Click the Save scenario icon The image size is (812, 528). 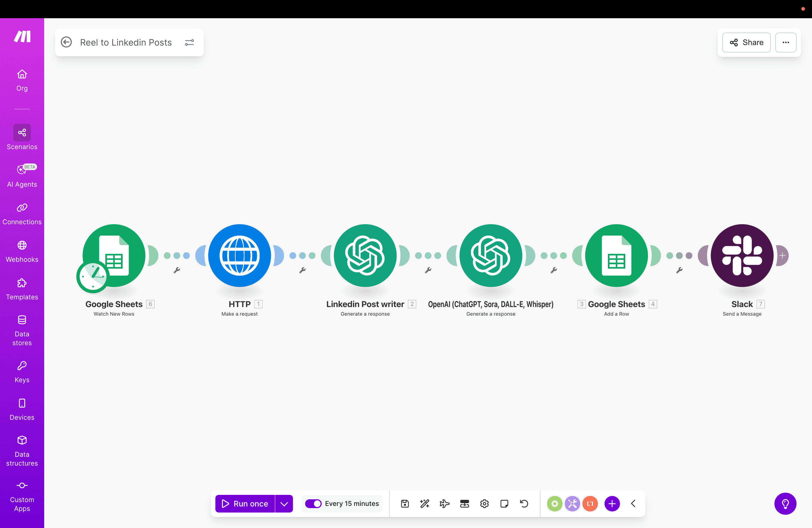click(405, 503)
